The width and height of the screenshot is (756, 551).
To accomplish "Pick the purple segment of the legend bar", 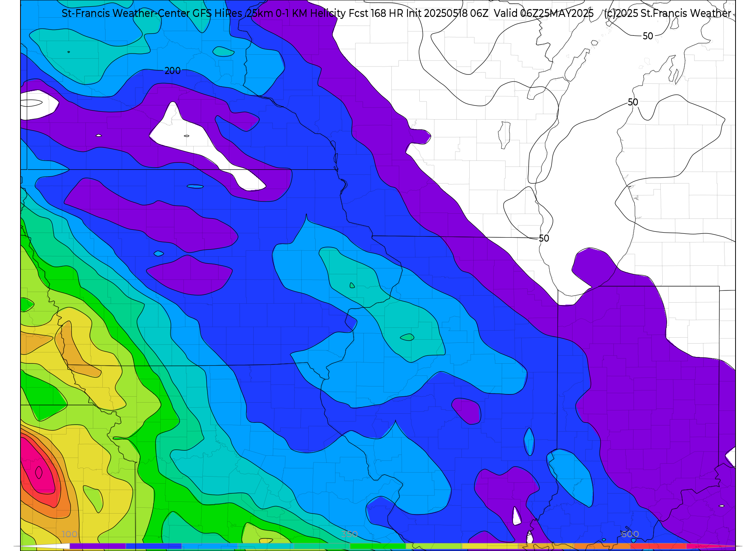I will (x=98, y=546).
